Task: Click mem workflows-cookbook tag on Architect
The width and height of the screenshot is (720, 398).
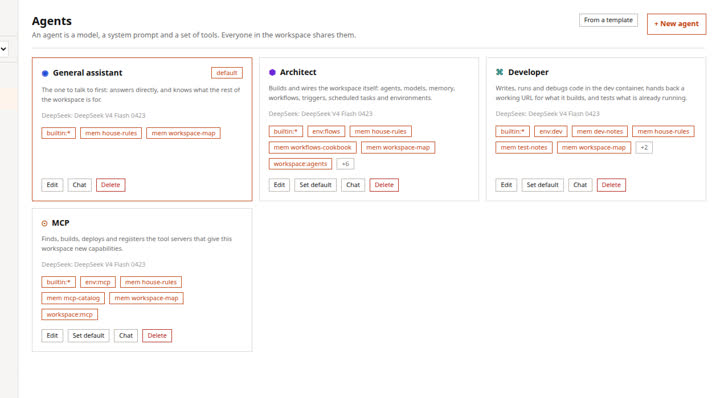Action: (x=312, y=147)
